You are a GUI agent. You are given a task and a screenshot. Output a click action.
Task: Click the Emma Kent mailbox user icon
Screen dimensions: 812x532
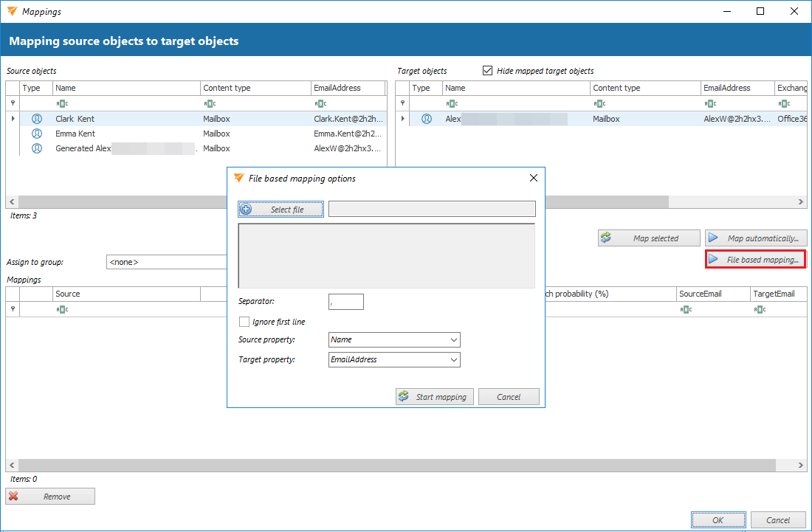(37, 134)
